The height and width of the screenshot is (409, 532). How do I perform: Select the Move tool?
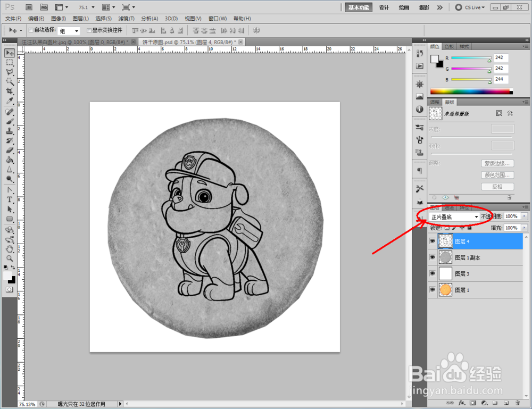tap(10, 53)
